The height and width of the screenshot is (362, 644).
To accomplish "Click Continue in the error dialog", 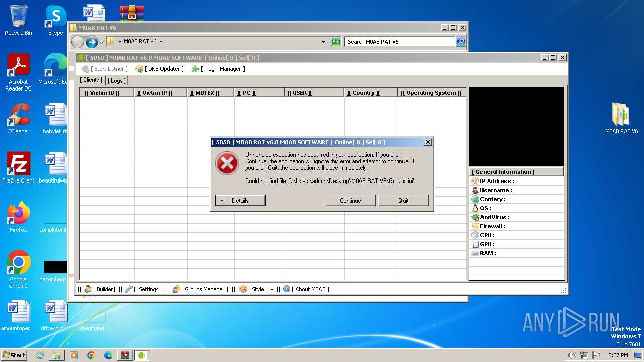I will point(350,200).
